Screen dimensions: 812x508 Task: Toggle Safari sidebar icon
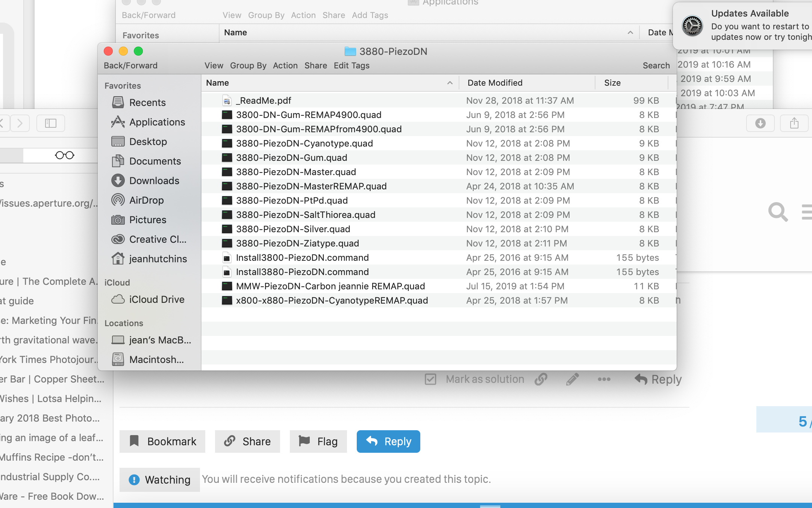[51, 123]
